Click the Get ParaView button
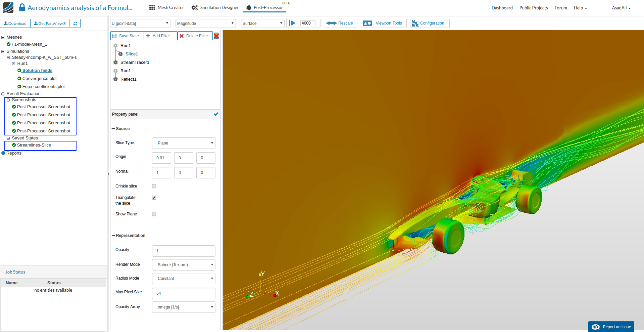This screenshot has height=332, width=644. [50, 24]
